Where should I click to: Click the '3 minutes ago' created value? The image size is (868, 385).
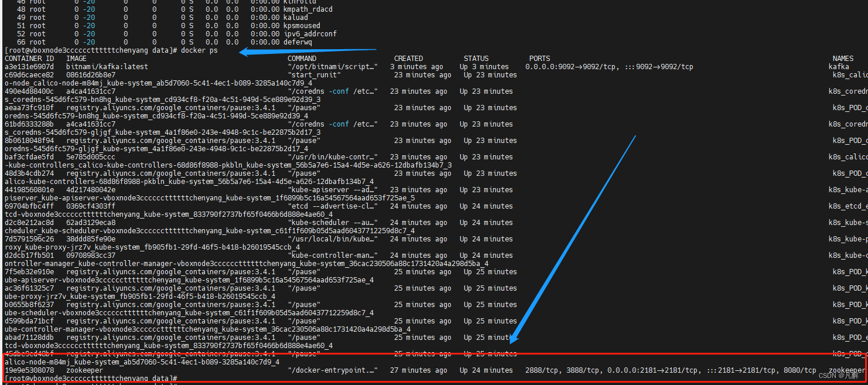(x=416, y=67)
